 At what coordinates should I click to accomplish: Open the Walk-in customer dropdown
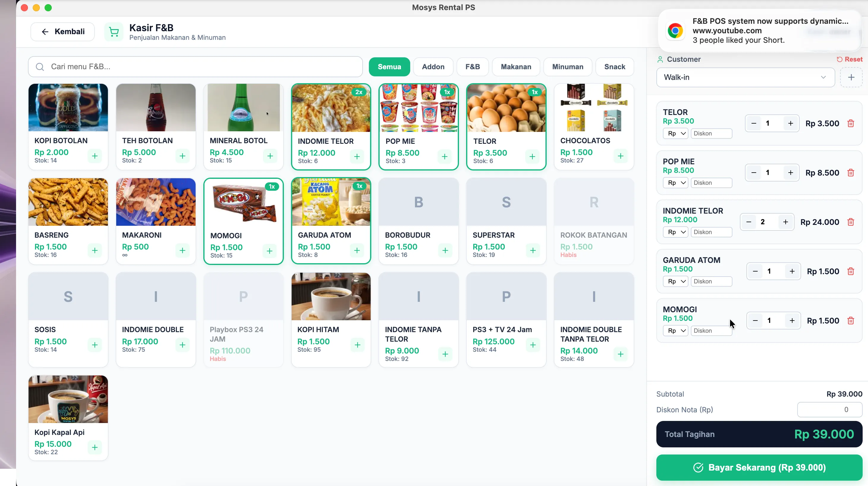[x=745, y=78]
